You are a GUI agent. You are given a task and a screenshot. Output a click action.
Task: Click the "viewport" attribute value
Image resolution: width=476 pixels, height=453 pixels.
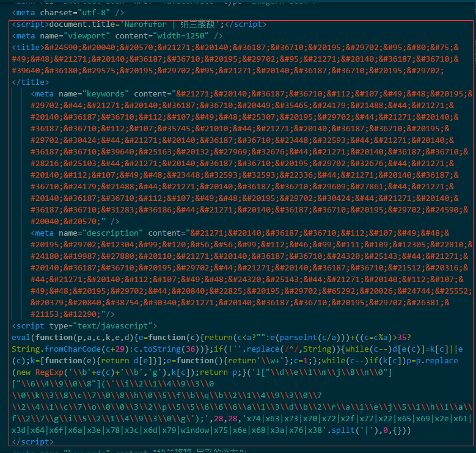(87, 36)
